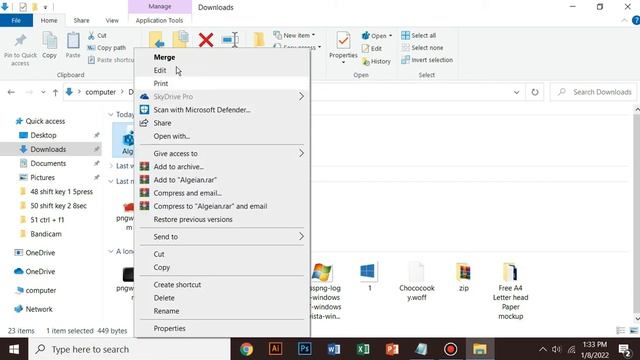Select the zip archive file
This screenshot has height=360, width=640.
(x=464, y=277)
